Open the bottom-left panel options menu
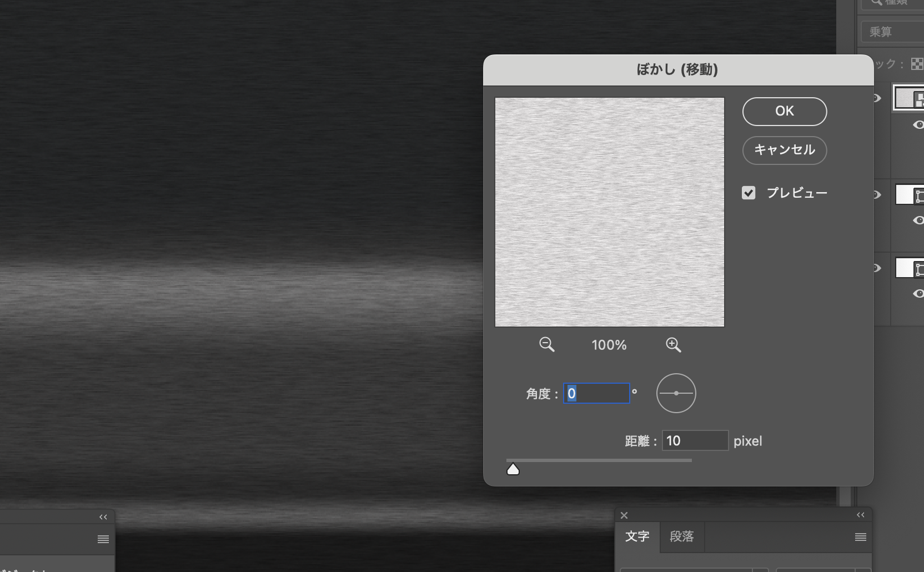 click(103, 539)
